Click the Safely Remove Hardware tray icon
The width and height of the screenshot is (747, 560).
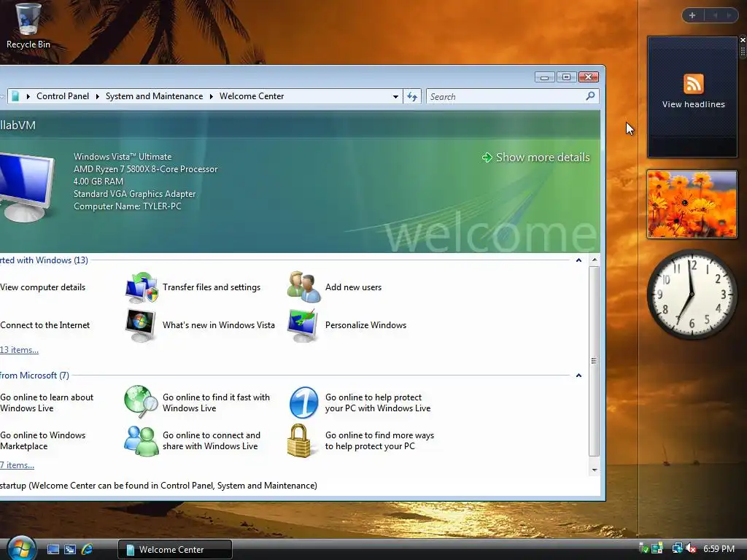pyautogui.click(x=643, y=548)
